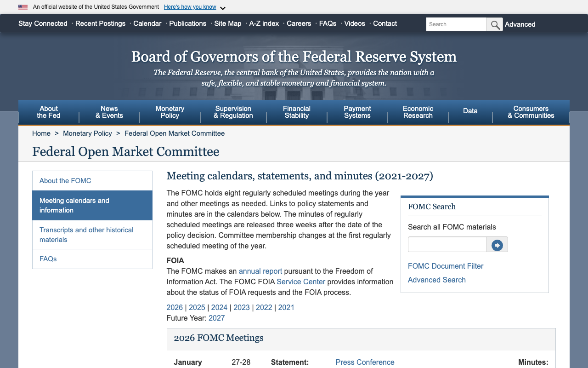Open the Economic Research menu
Image resolution: width=588 pixels, height=368 pixels.
pyautogui.click(x=418, y=112)
